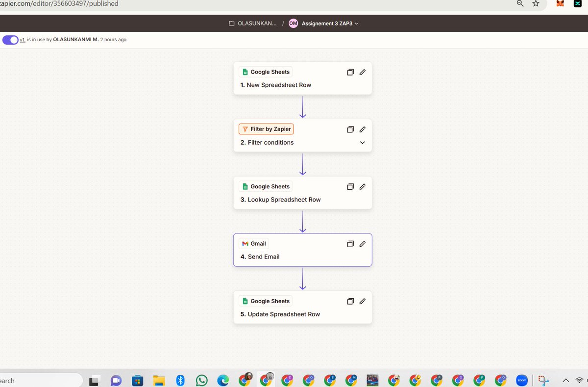The height and width of the screenshot is (387, 588).
Task: Click pencil icon on Update Spreadsheet Row step
Action: (x=363, y=301)
